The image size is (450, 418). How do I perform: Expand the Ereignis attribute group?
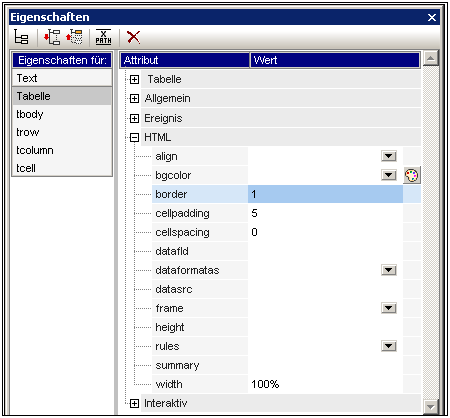134,118
